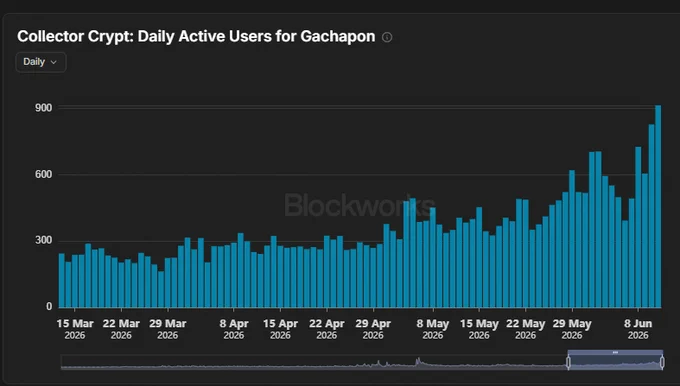680x386 pixels.
Task: Click the 8 May 2026 axis label
Action: coord(433,329)
